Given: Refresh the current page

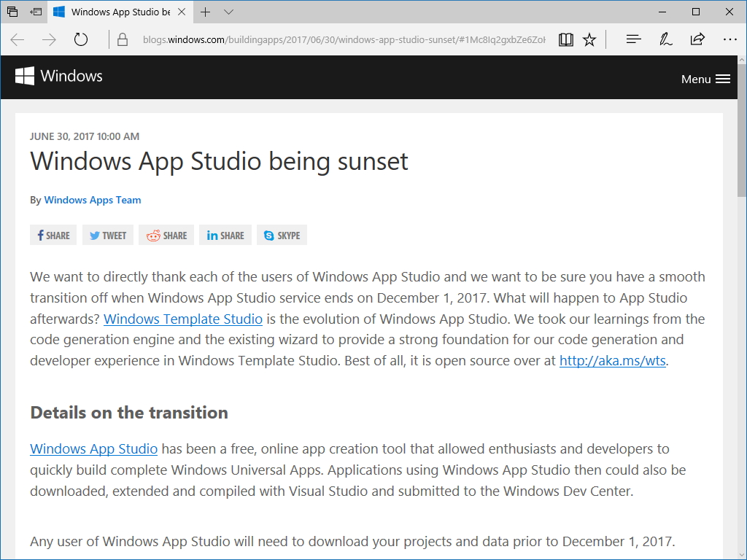Looking at the screenshot, I should click(80, 39).
